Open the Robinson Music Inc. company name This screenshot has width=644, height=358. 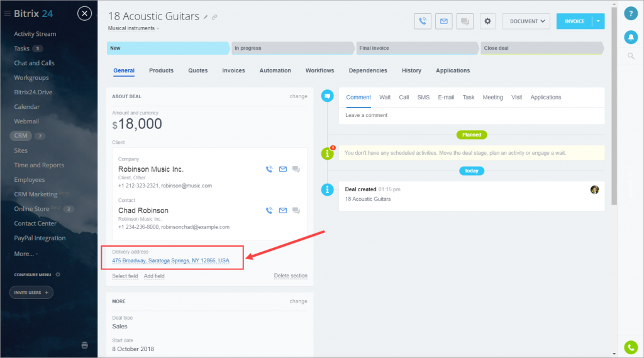[x=151, y=169]
